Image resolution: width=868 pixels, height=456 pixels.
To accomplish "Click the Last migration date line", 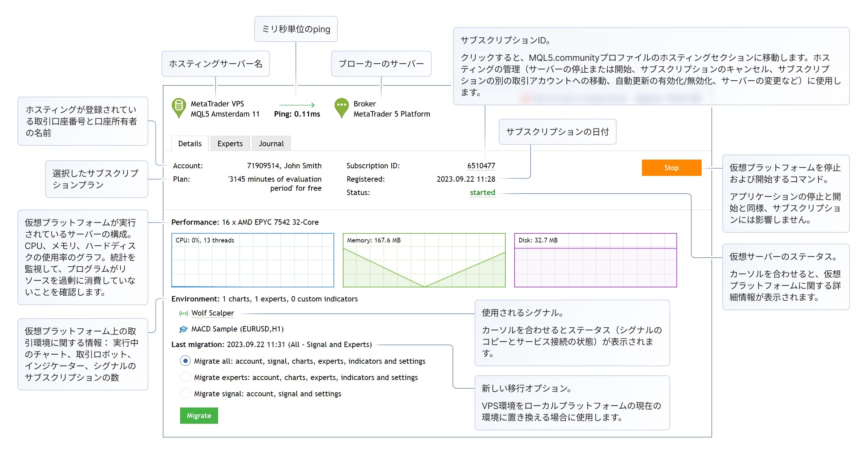I will pyautogui.click(x=272, y=345).
